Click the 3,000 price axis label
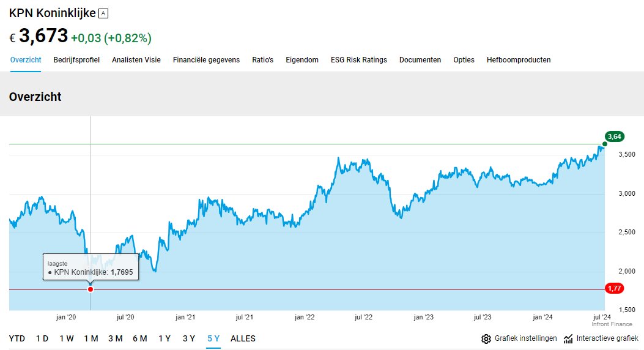Screen dimensions: 644x350 click(x=627, y=193)
